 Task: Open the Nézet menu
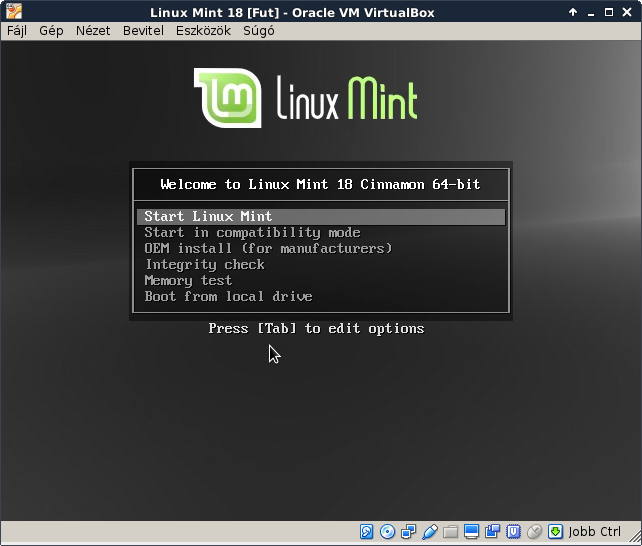pyautogui.click(x=93, y=31)
